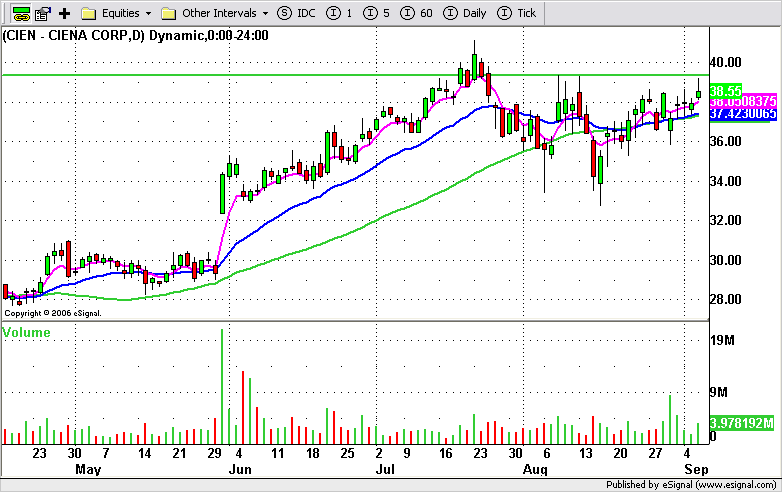Click the CIEN - CIENA CORP chart title
782x492 pixels.
[135, 35]
